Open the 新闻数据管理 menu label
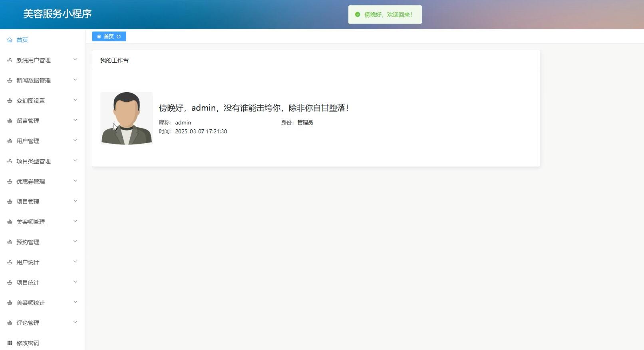 click(x=34, y=81)
